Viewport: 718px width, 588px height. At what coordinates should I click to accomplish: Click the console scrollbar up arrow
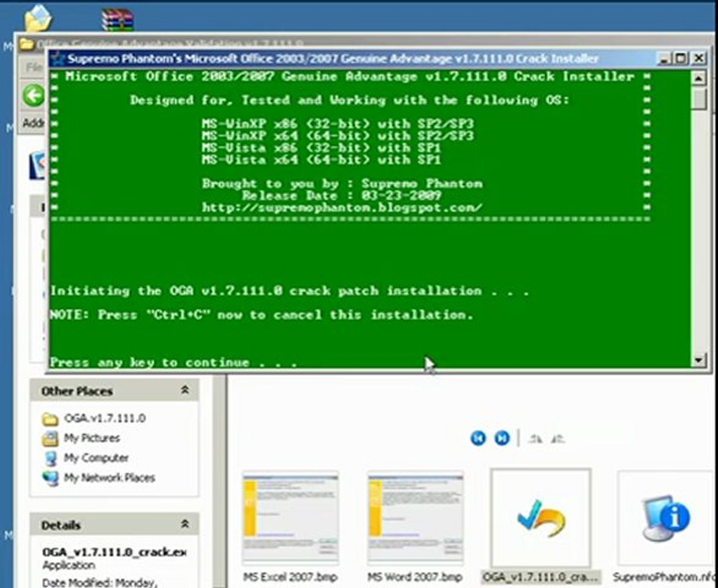[x=699, y=78]
